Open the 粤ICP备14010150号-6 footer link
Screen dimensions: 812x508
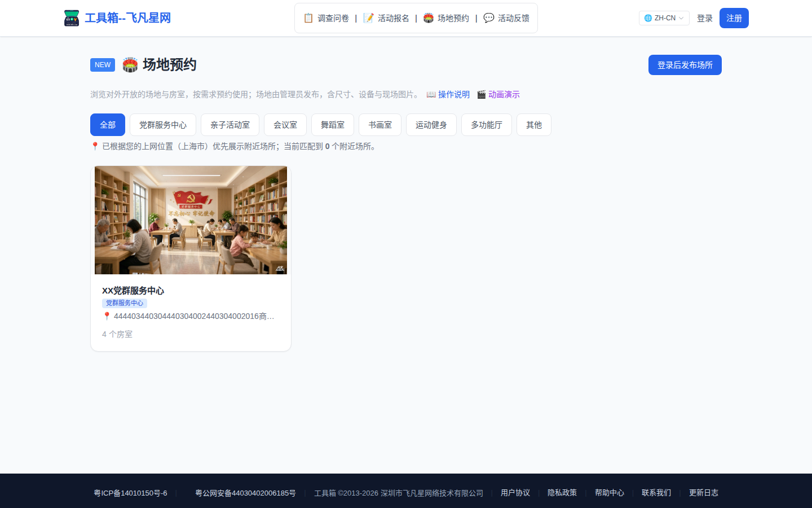pyautogui.click(x=130, y=493)
